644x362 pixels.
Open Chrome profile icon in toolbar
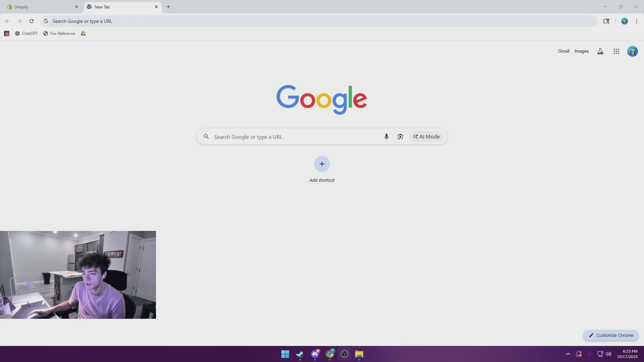624,21
